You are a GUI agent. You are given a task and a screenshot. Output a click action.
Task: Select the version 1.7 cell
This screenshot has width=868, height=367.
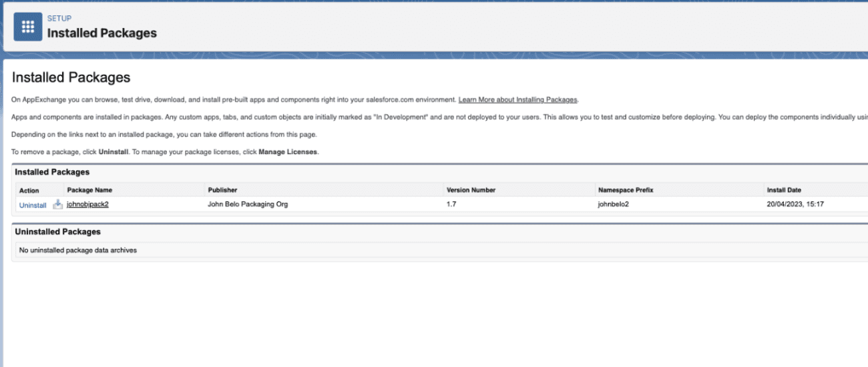[x=451, y=204]
